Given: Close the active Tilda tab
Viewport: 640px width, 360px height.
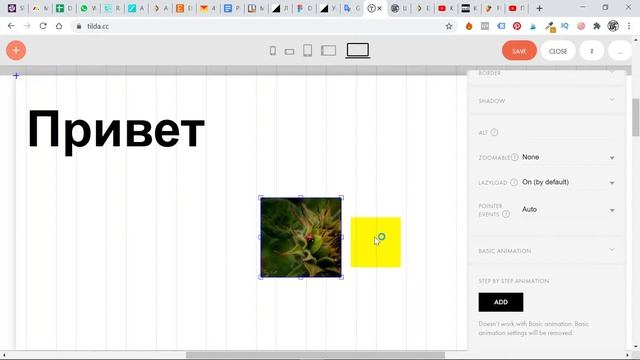Looking at the screenshot, I should 380,8.
